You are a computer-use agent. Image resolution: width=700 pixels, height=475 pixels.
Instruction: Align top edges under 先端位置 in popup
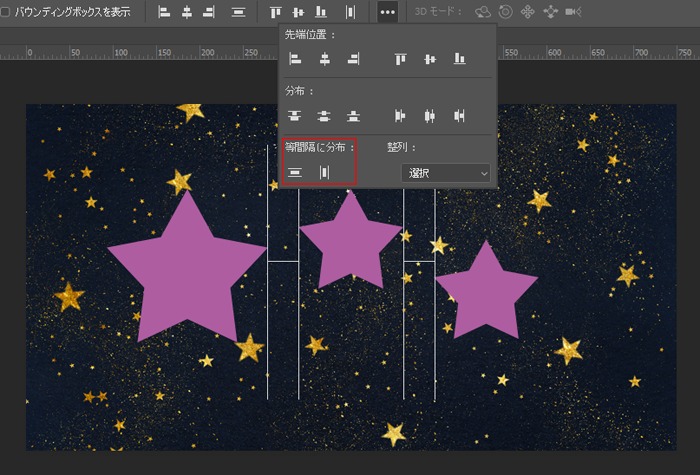400,58
